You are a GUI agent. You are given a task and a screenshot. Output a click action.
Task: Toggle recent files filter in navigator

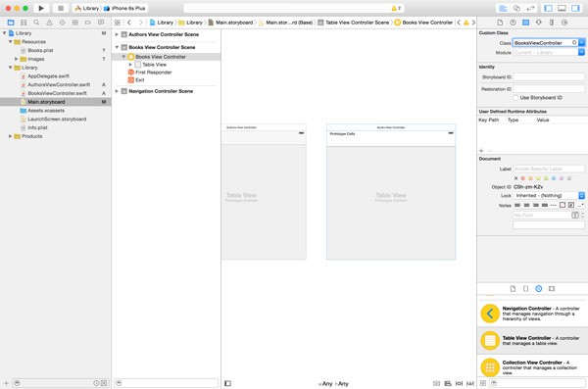click(x=96, y=383)
